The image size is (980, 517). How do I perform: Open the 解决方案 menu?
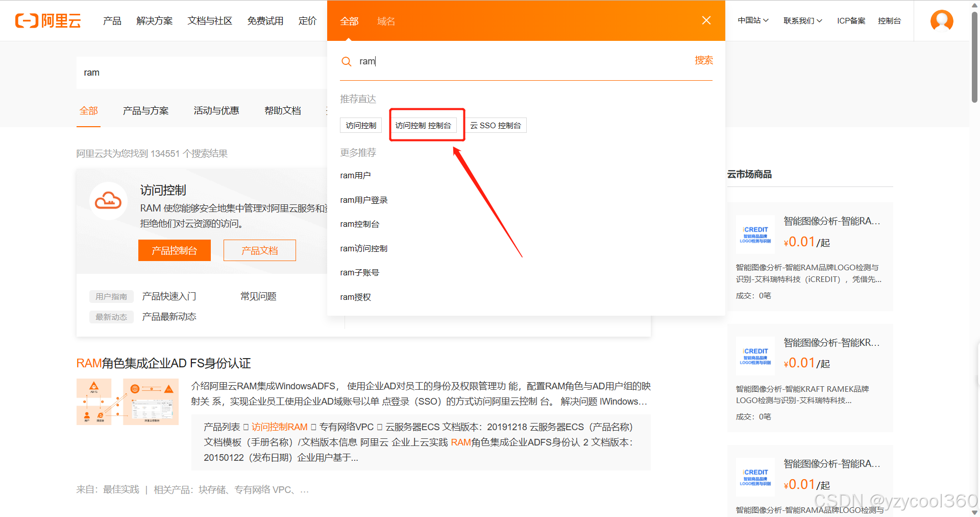coord(155,20)
